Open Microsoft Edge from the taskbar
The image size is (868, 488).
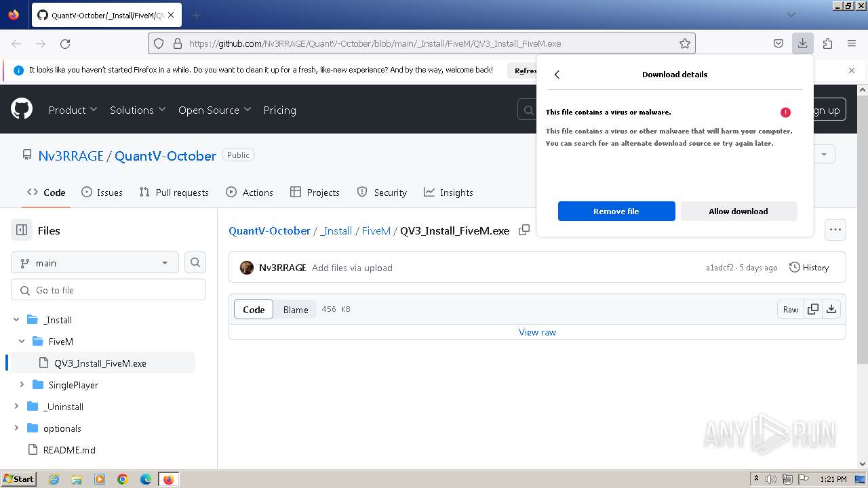pos(146,479)
